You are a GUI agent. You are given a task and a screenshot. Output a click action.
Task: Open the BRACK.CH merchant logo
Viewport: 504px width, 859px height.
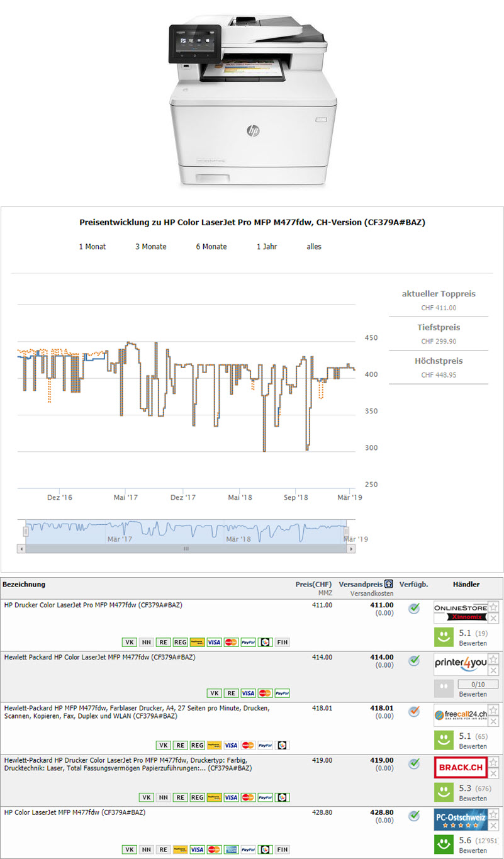coord(461,768)
